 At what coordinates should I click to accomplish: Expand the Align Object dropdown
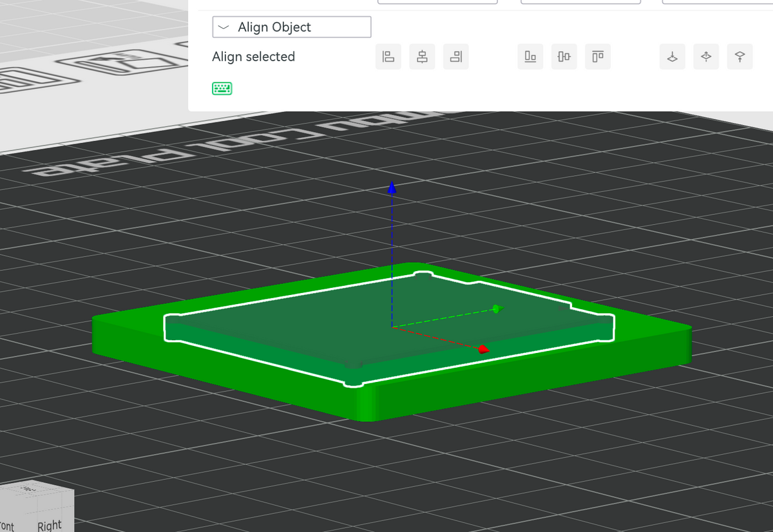291,27
